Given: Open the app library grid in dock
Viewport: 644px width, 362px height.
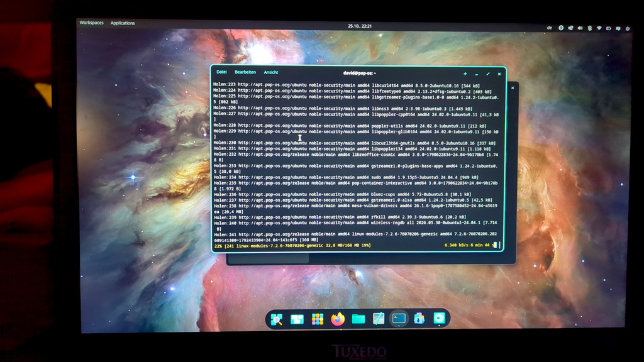Looking at the screenshot, I should click(317, 319).
